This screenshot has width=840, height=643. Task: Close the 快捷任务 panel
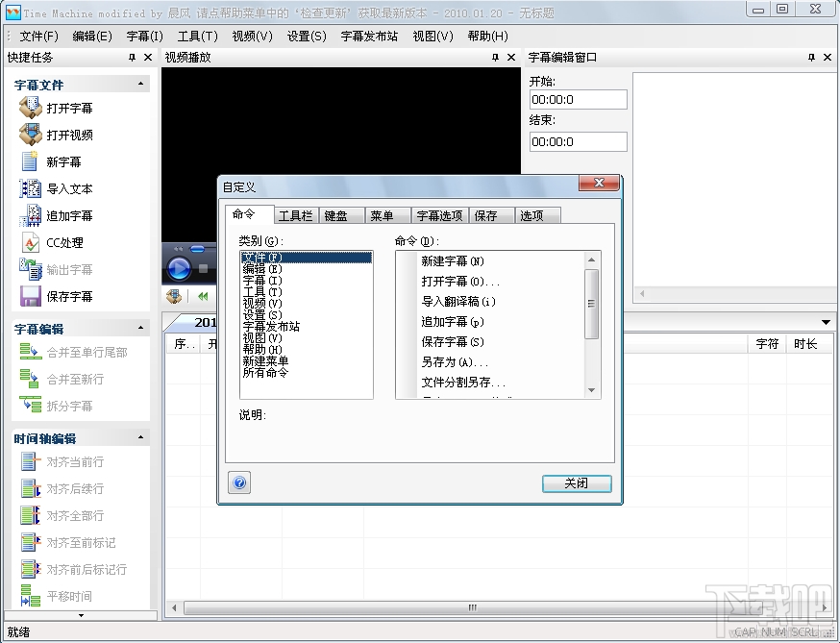pos(148,58)
